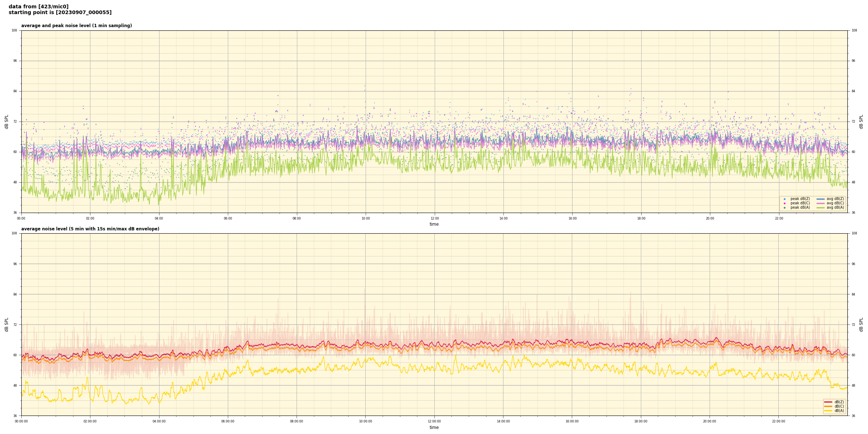Click the 06:00:00 tick on the bottom chart
The height and width of the screenshot is (434, 868).
(x=228, y=421)
